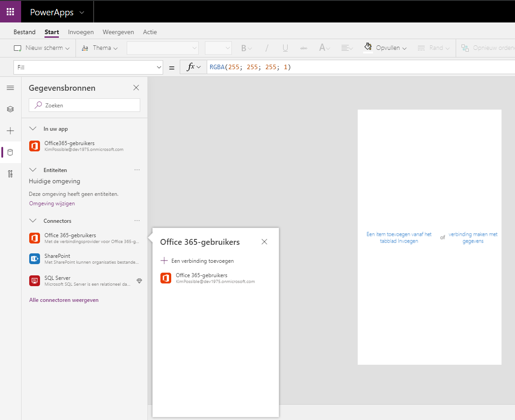The height and width of the screenshot is (420, 515).
Task: Open the Thema dropdown
Action: pos(99,48)
